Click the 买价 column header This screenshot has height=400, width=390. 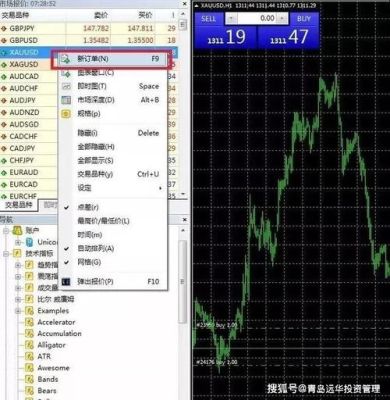145,15
